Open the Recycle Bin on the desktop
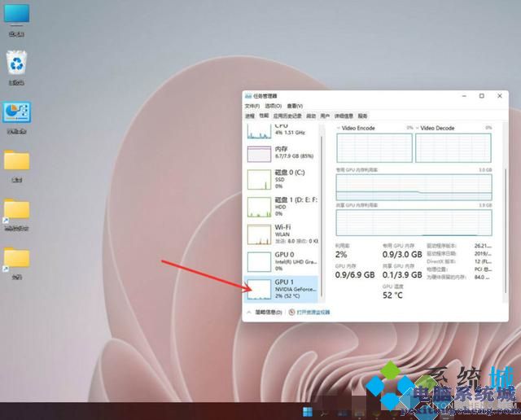The width and height of the screenshot is (521, 420). pos(16,68)
